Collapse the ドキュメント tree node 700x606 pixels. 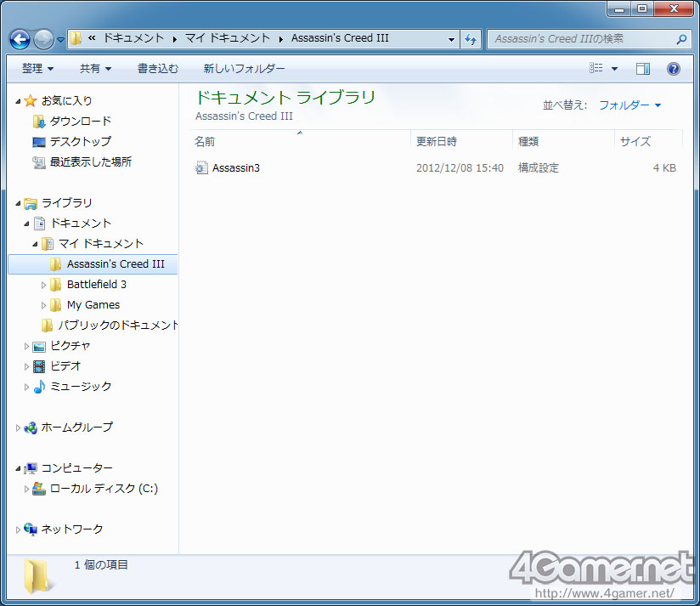(26, 224)
